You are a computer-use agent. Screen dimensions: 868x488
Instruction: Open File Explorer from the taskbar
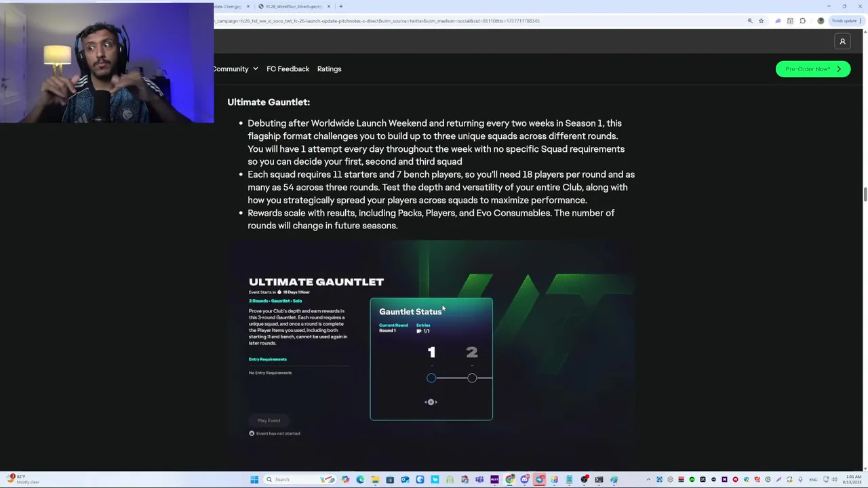tap(375, 480)
